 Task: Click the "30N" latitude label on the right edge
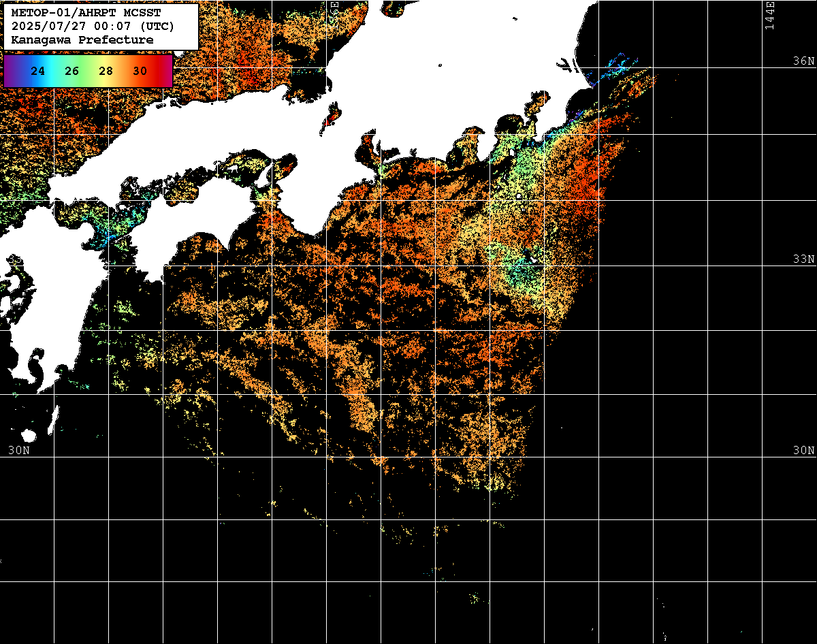tap(803, 450)
